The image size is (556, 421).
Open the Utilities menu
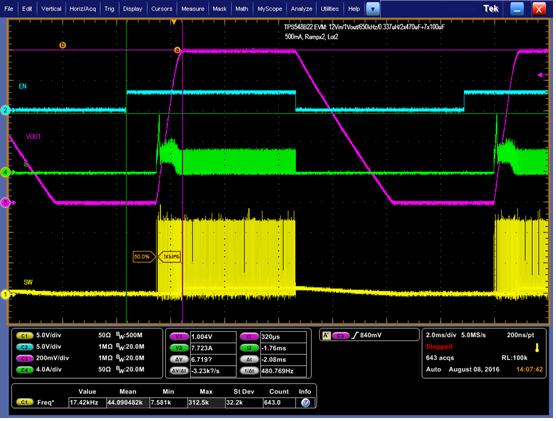click(329, 9)
